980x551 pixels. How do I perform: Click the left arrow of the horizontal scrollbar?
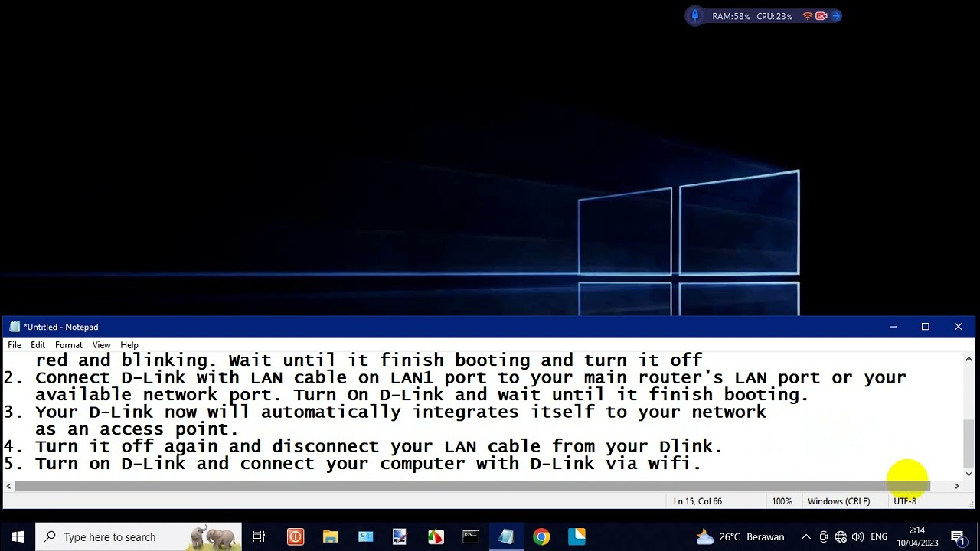(8, 486)
